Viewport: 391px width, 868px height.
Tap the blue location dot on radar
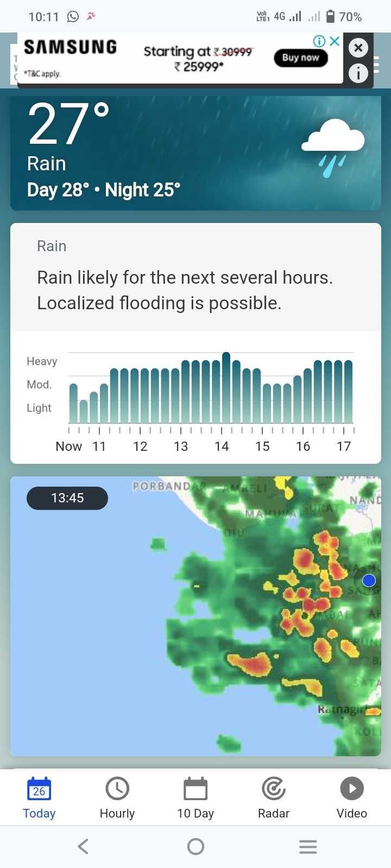coord(369,580)
